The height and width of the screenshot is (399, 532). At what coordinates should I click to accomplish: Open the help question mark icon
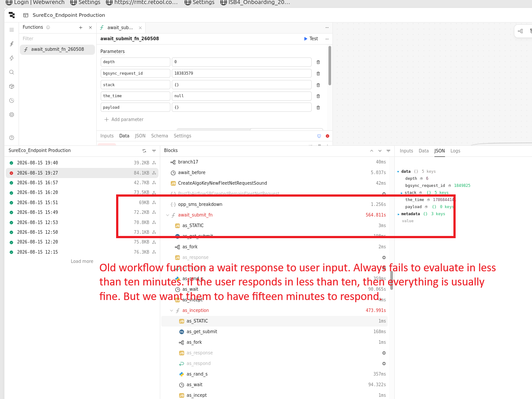[x=11, y=137]
